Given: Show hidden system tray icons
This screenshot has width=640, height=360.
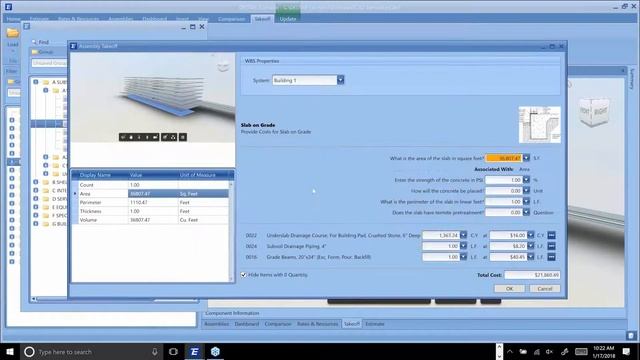Looking at the screenshot, I should click(x=510, y=351).
